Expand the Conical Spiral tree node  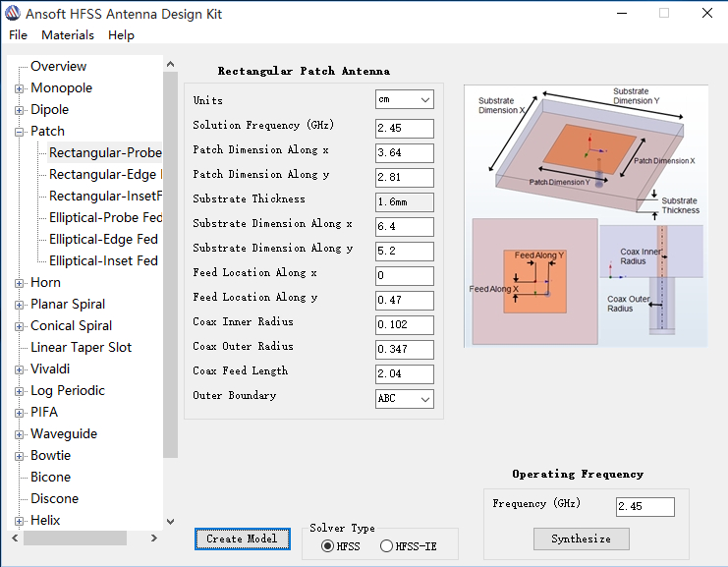19,326
